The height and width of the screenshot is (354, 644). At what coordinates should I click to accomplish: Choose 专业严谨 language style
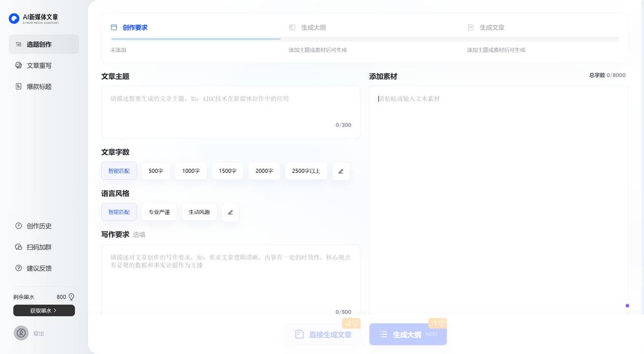click(158, 212)
